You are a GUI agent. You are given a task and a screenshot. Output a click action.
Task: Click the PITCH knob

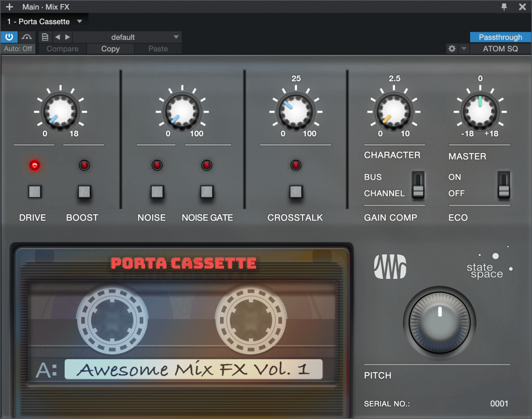click(438, 322)
